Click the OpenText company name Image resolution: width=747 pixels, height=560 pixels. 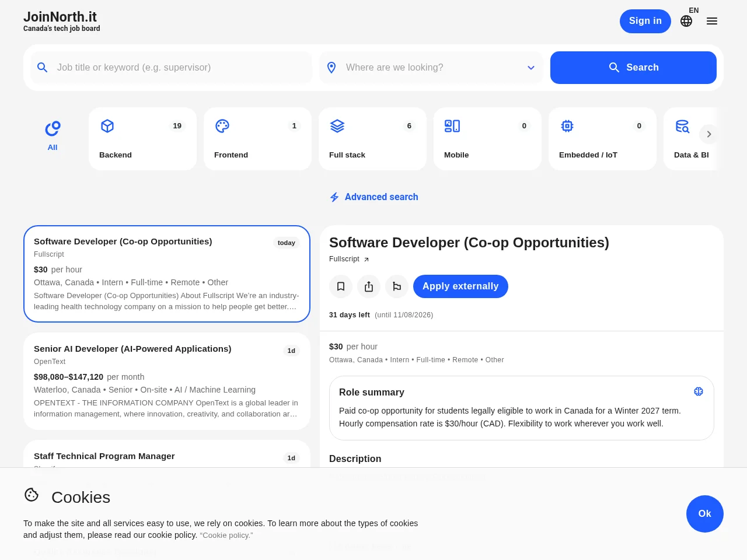click(x=50, y=362)
